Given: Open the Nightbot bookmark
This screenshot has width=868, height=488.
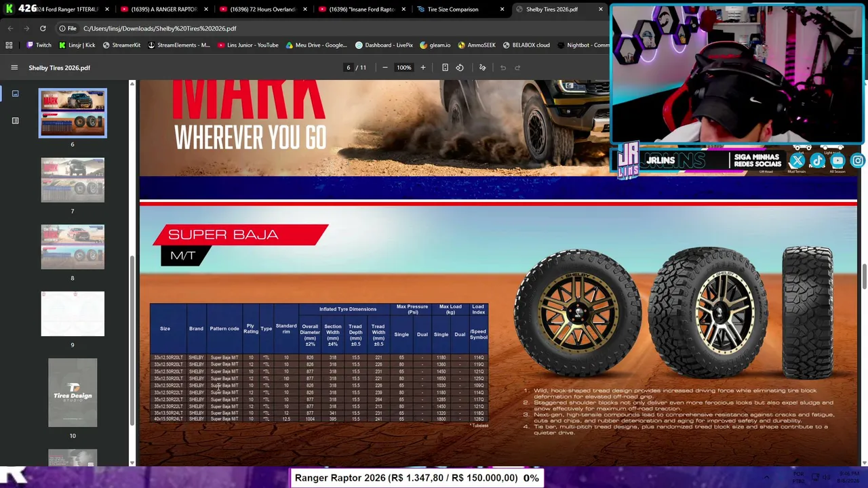Looking at the screenshot, I should [583, 45].
